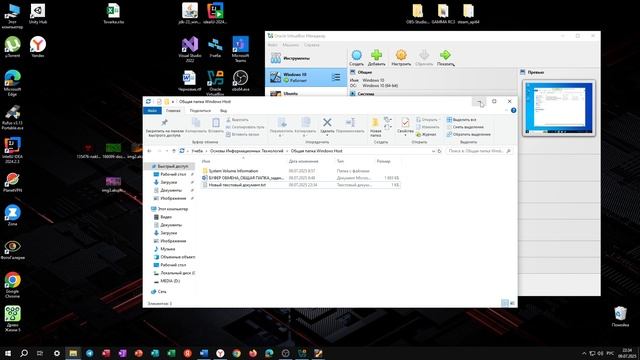Select Инструменты in VirtualBox sidebar
The width and height of the screenshot is (640, 360).
tap(306, 58)
